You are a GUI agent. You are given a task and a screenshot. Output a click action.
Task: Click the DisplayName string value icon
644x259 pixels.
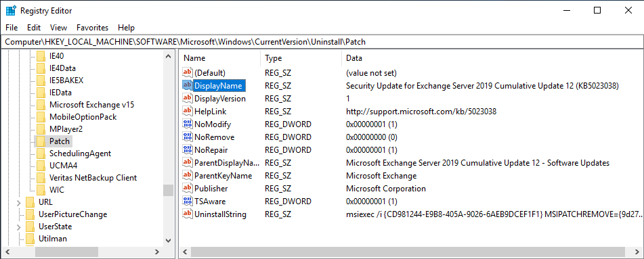[x=188, y=85]
